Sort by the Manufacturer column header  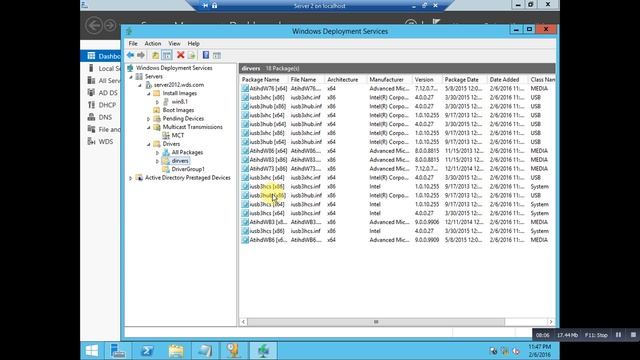tap(389, 80)
